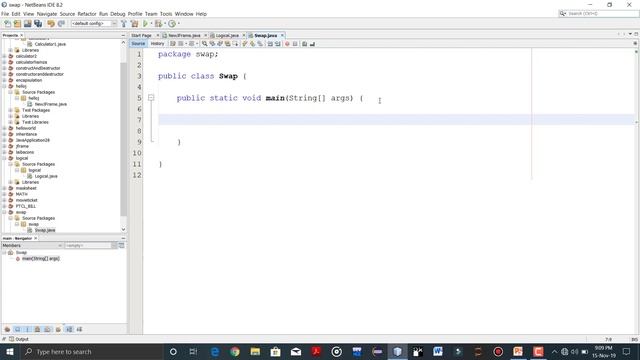Click the New Project toolbar icon

(18, 24)
